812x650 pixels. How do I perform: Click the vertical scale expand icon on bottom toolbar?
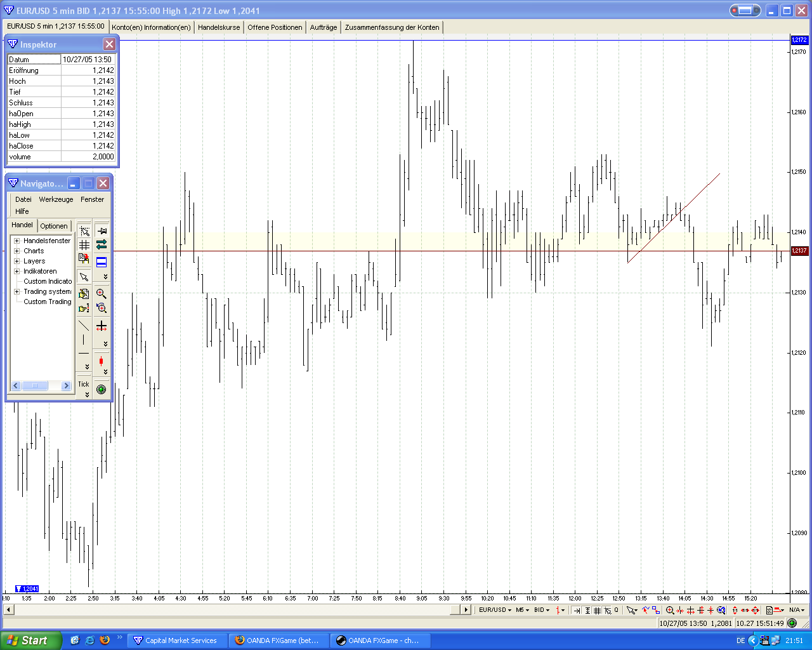pyautogui.click(x=588, y=610)
